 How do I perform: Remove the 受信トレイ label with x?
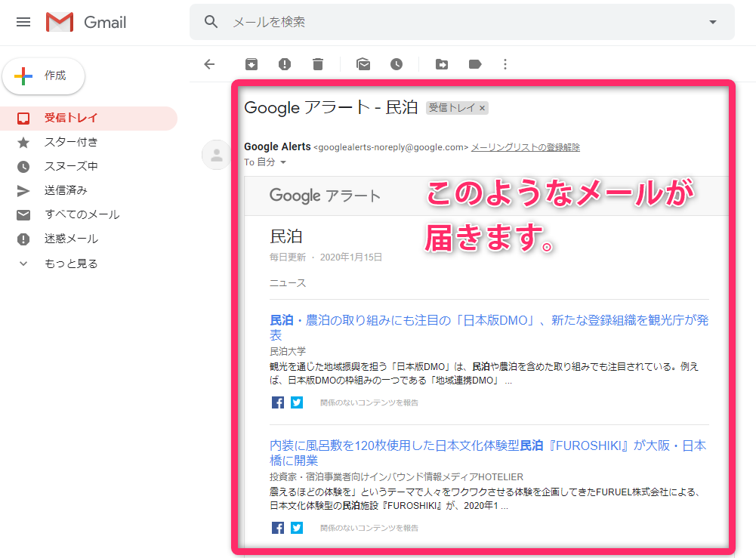(x=482, y=108)
